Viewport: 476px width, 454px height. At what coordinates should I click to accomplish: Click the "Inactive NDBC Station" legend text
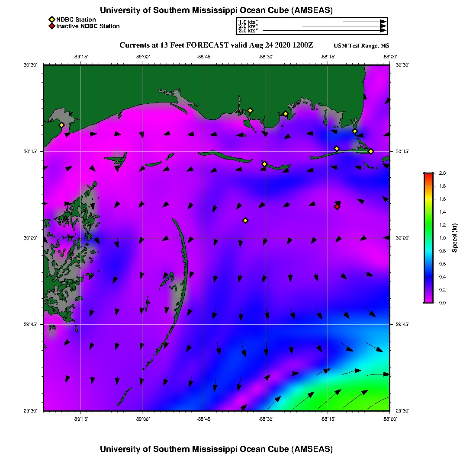(88, 26)
